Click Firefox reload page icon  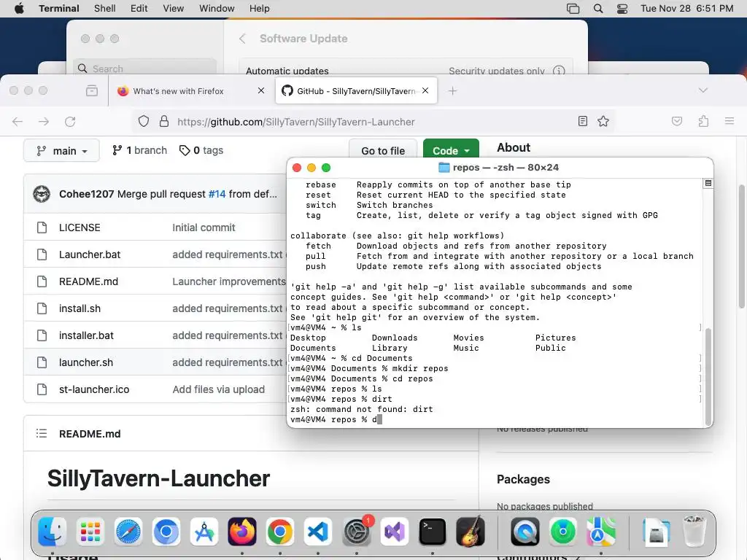click(70, 122)
